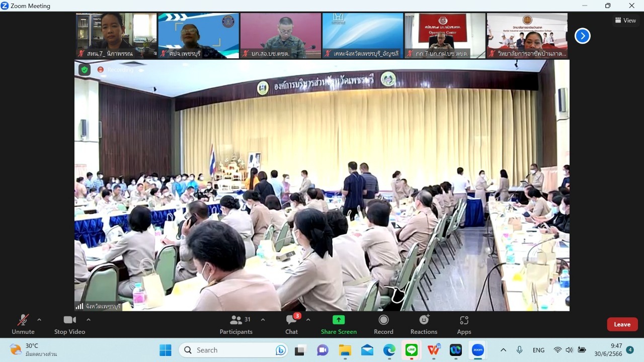The height and width of the screenshot is (362, 644).
Task: Expand the Participants options caret
Action: click(263, 320)
